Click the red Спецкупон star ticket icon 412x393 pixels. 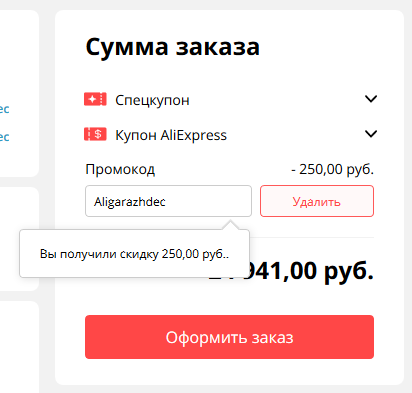[95, 99]
